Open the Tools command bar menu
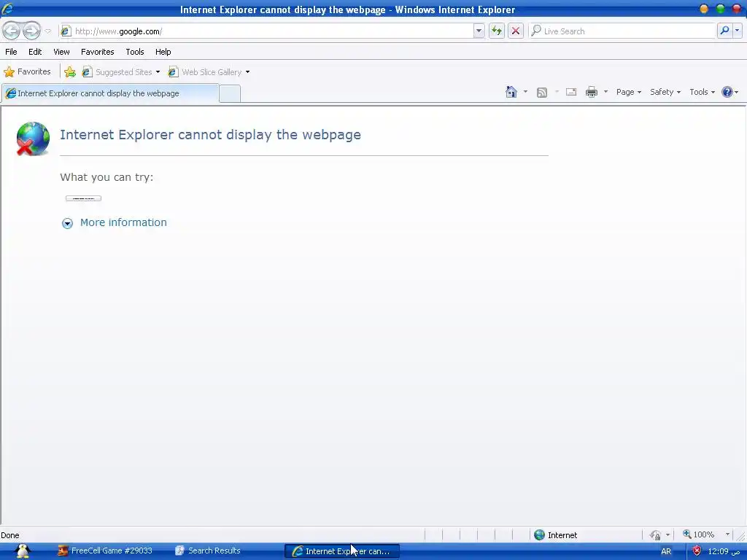 [x=703, y=92]
